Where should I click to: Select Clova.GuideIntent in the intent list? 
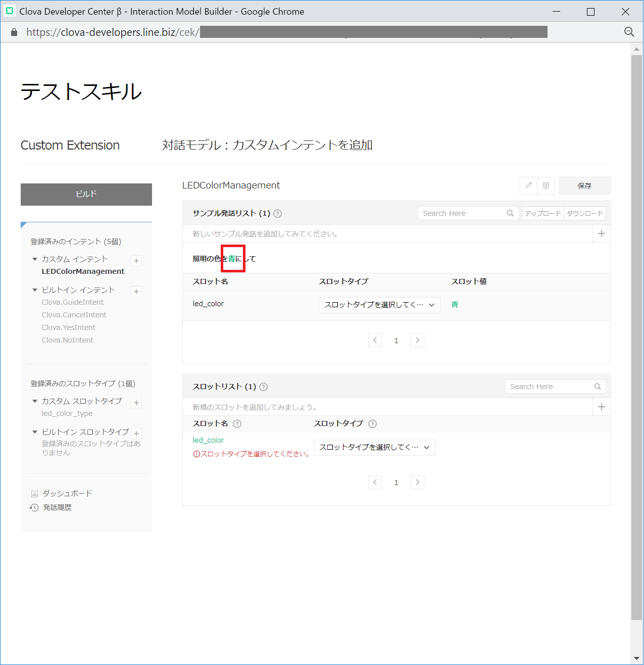coord(73,302)
